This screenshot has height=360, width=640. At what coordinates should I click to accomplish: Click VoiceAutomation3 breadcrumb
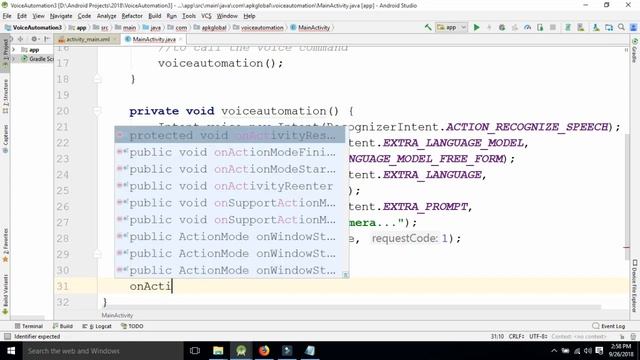[x=33, y=28]
